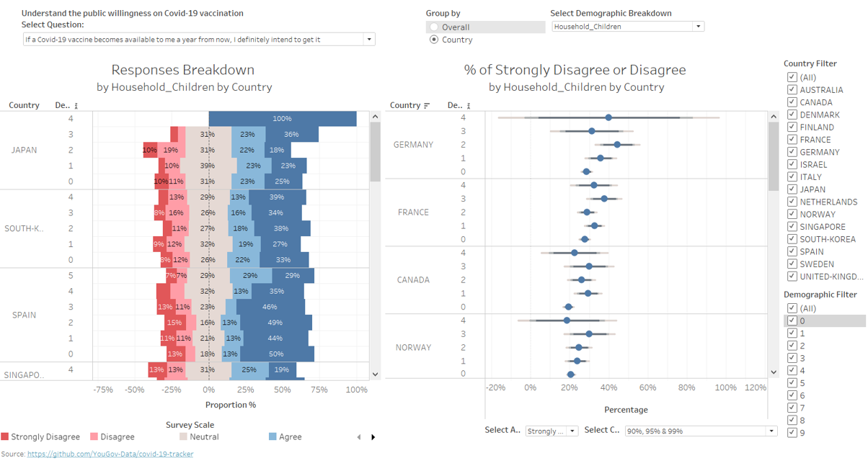Select the Overall group-by radio option
The height and width of the screenshot is (471, 868).
(x=434, y=27)
